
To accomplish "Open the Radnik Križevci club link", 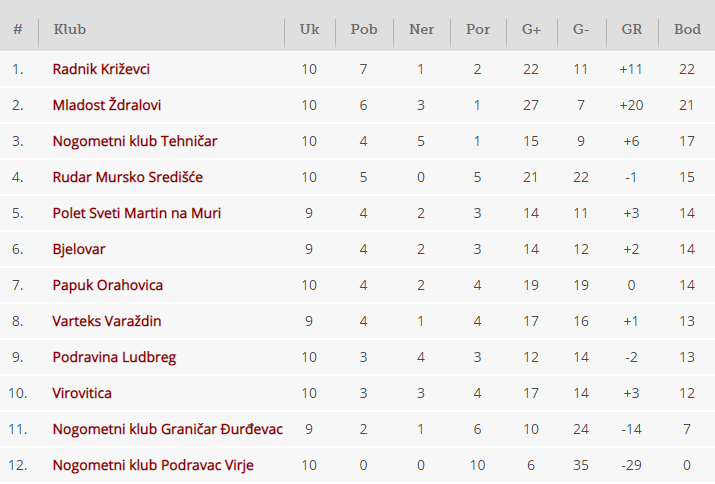I will pos(101,69).
